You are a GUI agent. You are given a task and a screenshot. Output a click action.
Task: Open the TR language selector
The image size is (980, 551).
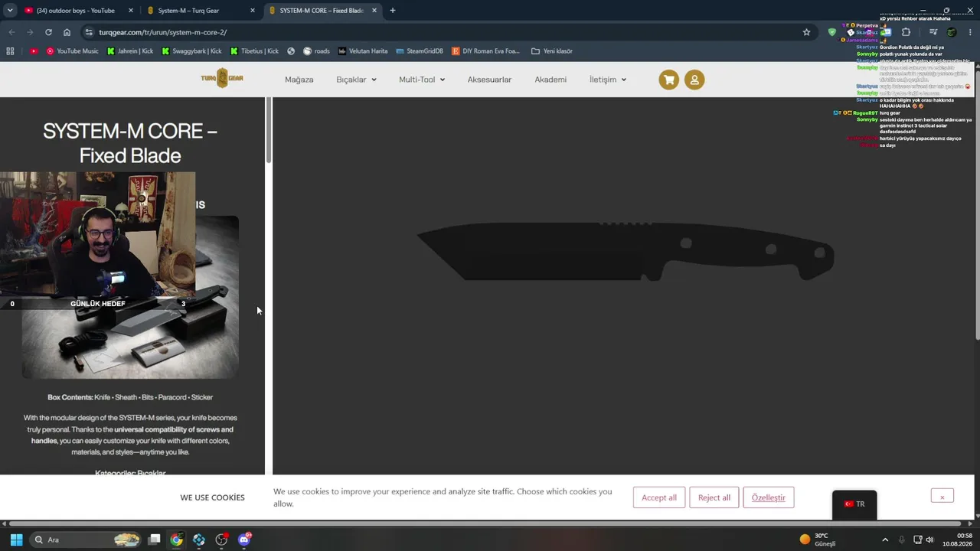click(854, 504)
